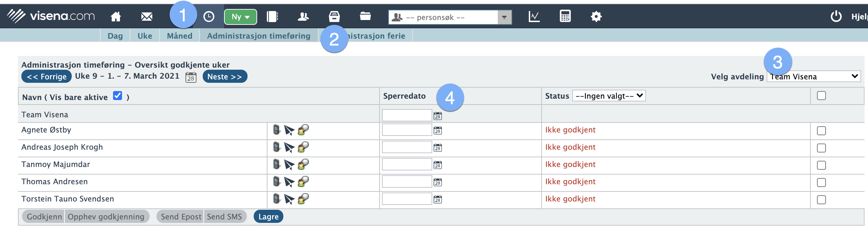Open the Velg avdeling dropdown
Viewport: 868px width, 227px height.
coord(814,77)
